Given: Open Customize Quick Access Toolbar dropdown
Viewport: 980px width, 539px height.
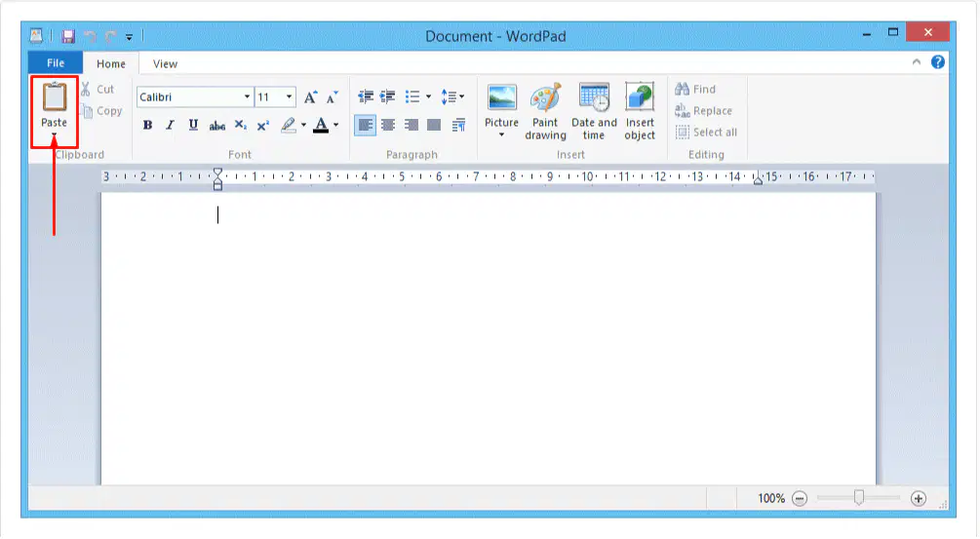Looking at the screenshot, I should tap(130, 37).
